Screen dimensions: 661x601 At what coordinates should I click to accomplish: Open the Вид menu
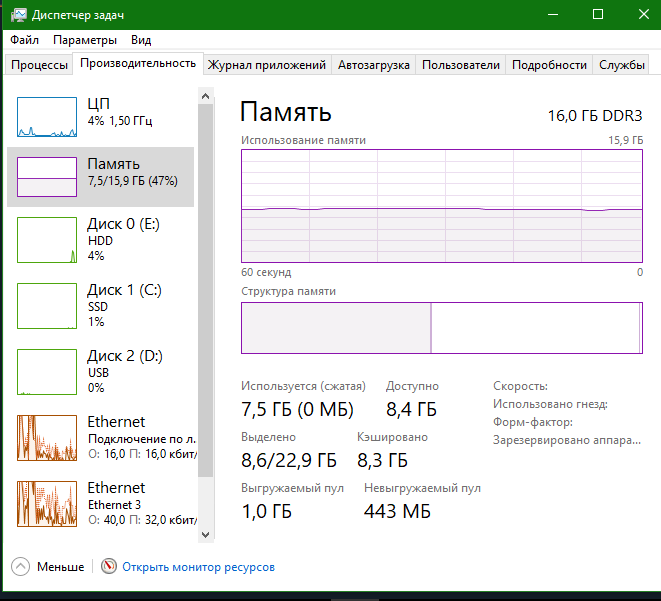tap(141, 40)
